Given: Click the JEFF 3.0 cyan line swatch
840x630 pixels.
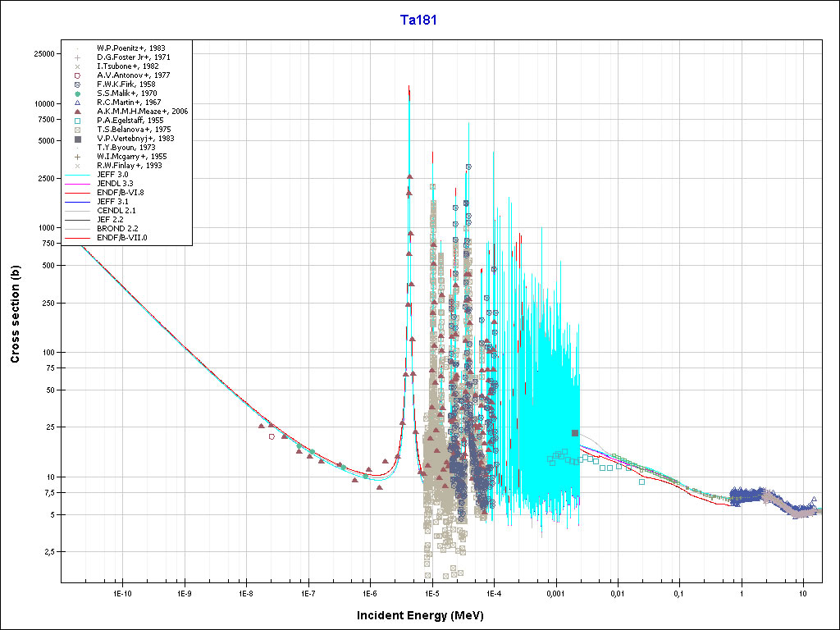Looking at the screenshot, I should pyautogui.click(x=77, y=175).
